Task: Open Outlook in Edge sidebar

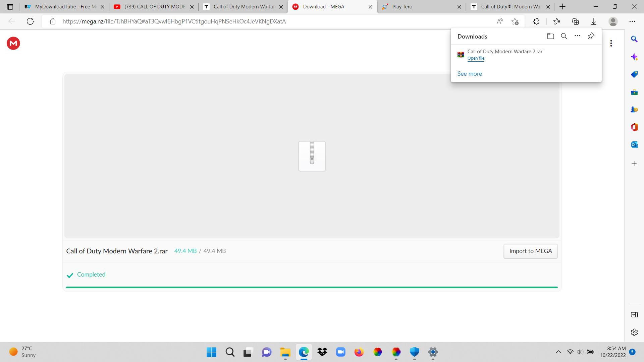Action: coord(634,145)
